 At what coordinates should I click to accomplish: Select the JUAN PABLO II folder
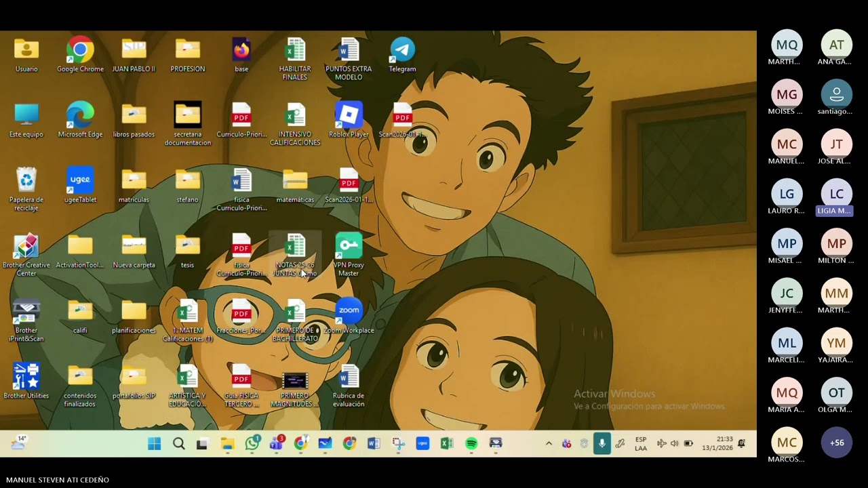click(x=134, y=55)
